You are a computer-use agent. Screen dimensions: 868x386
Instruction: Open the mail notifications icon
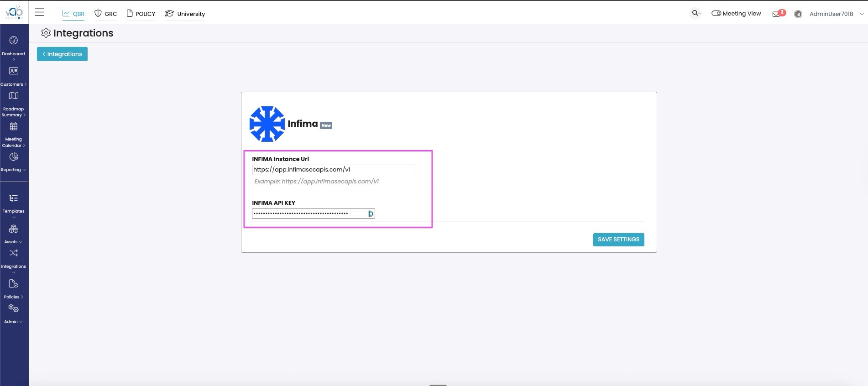(776, 14)
